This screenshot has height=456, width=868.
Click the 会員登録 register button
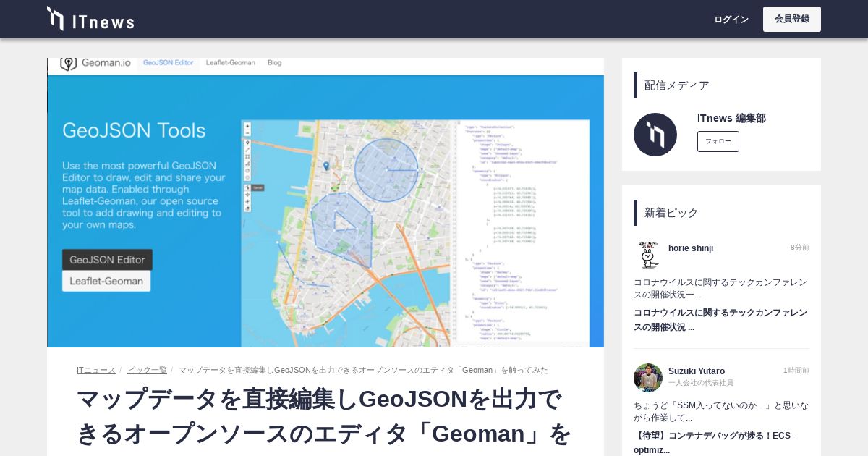792,19
